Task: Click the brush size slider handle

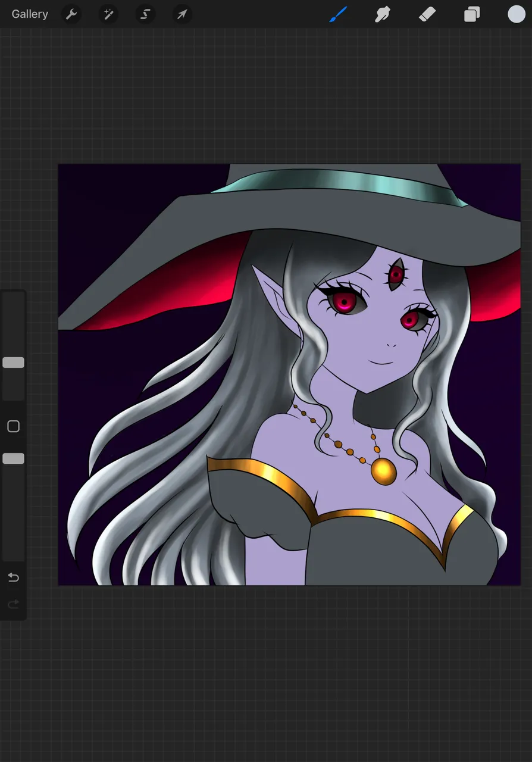Action: pyautogui.click(x=13, y=363)
